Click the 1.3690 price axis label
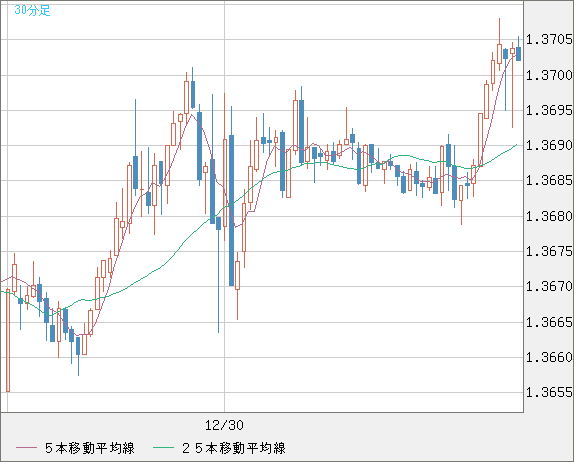This screenshot has width=574, height=462. [x=549, y=145]
